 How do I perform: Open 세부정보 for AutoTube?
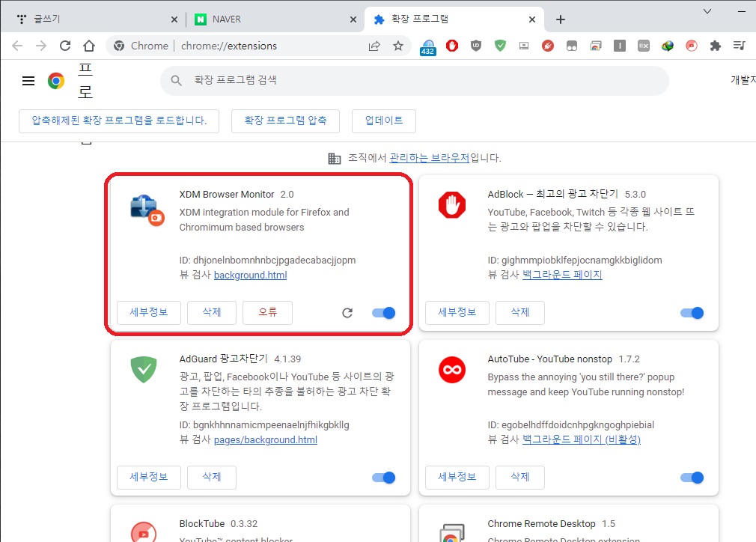tap(457, 478)
